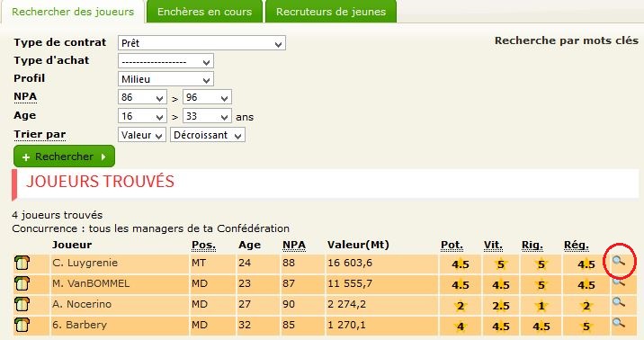Expand the Type de contrat dropdown
Image resolution: width=644 pixels, height=340 pixels.
pyautogui.click(x=201, y=43)
